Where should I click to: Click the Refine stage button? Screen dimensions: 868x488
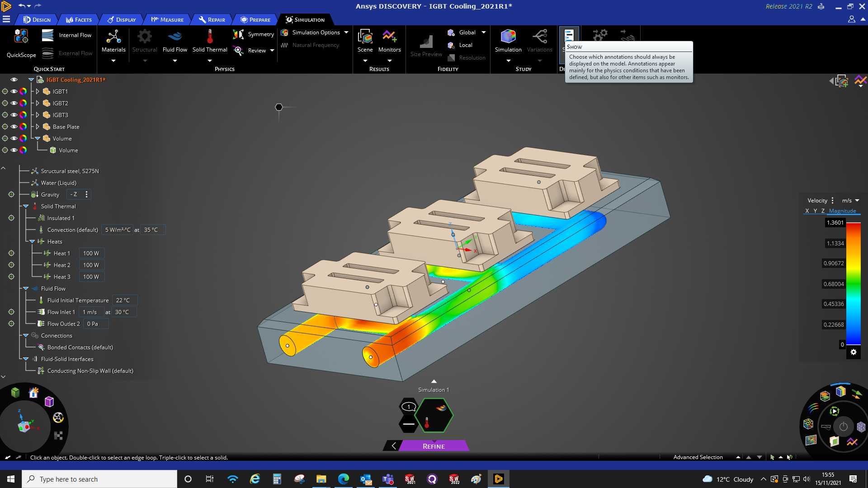coord(434,446)
